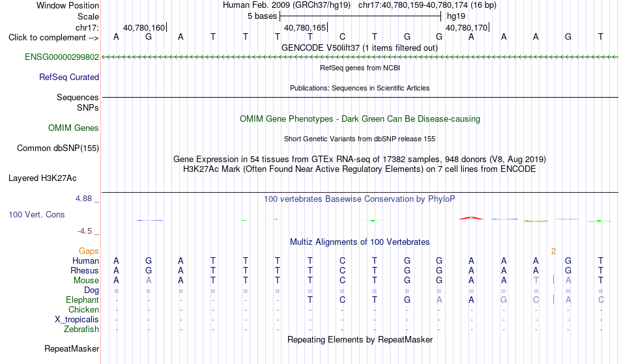
Task: Select the X_tropicalis species row label
Action: click(x=77, y=320)
